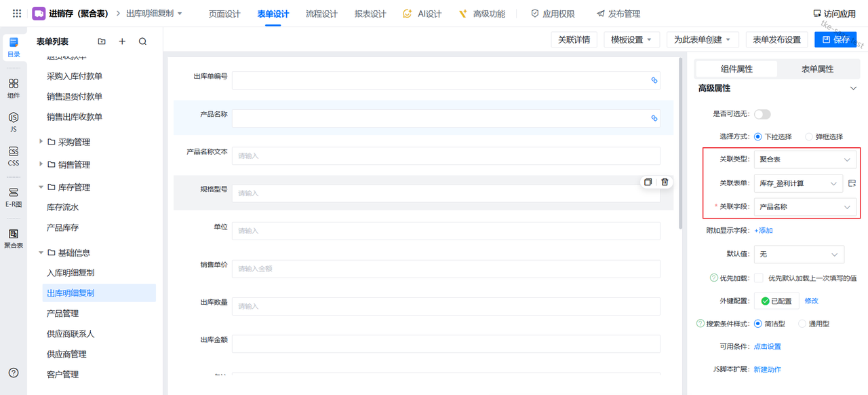Click the 聚合表 sidebar icon
The image size is (868, 395).
pyautogui.click(x=14, y=238)
